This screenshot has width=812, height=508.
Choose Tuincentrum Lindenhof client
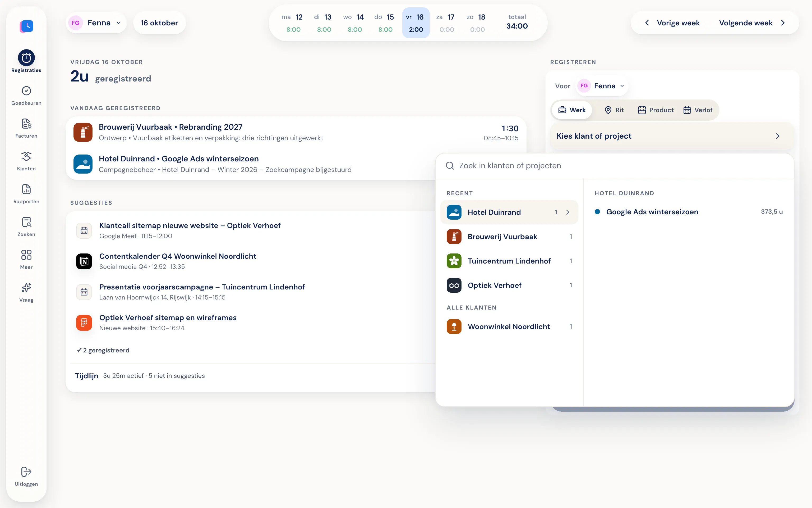[509, 261]
